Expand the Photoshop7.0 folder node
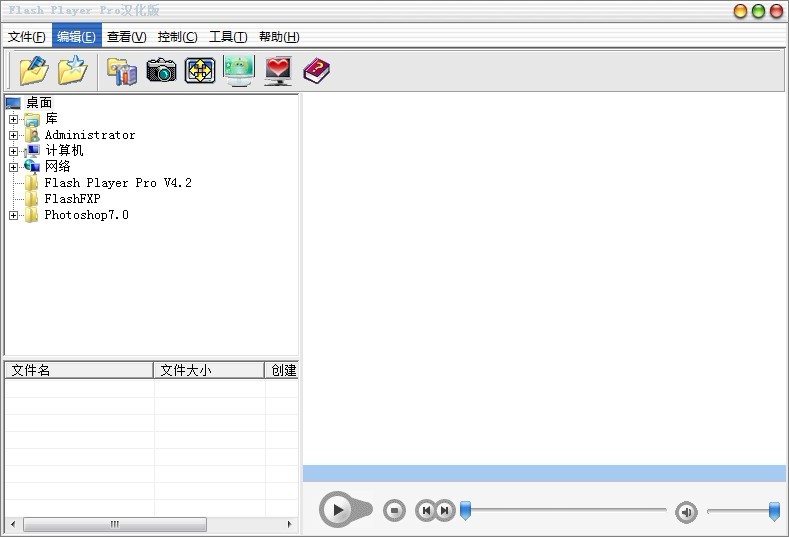This screenshot has width=789, height=537. pyautogui.click(x=13, y=216)
